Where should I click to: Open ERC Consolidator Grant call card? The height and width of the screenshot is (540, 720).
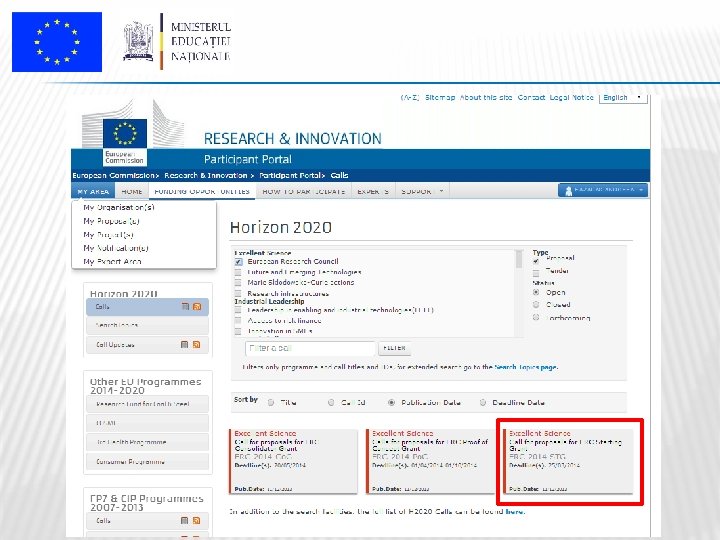coord(293,461)
